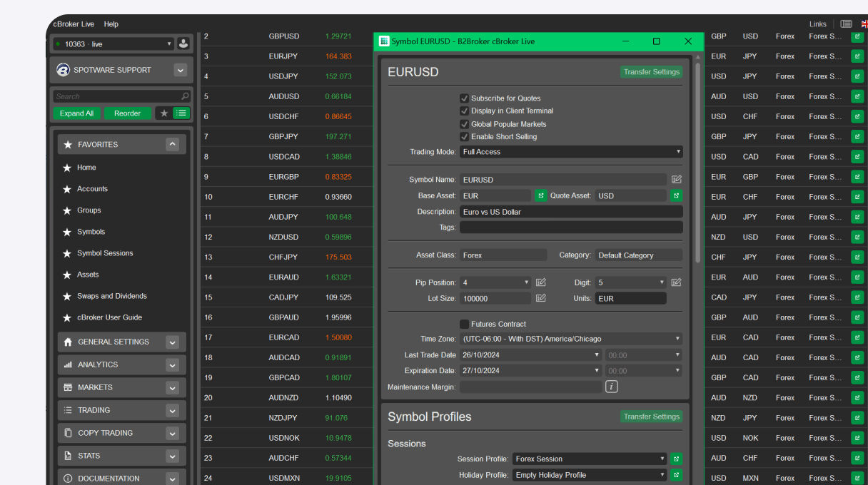Open the Last Trade Date picker
The height and width of the screenshot is (485, 868).
click(531, 354)
